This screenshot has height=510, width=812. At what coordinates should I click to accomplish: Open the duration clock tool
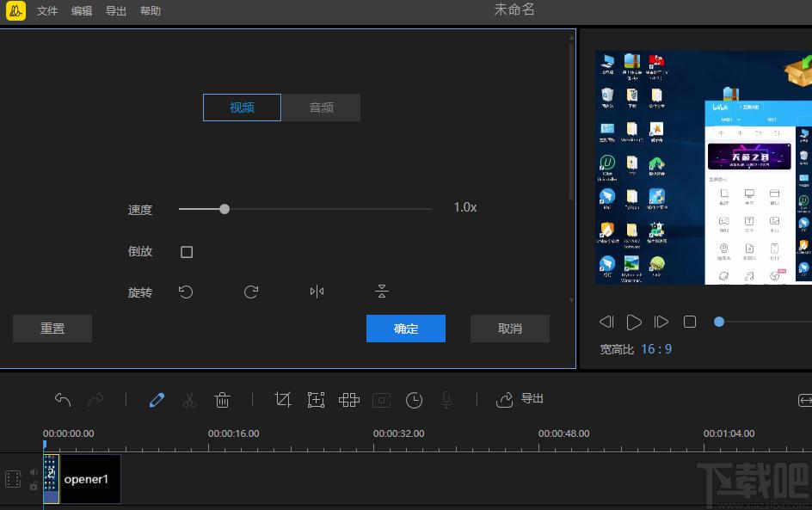415,400
